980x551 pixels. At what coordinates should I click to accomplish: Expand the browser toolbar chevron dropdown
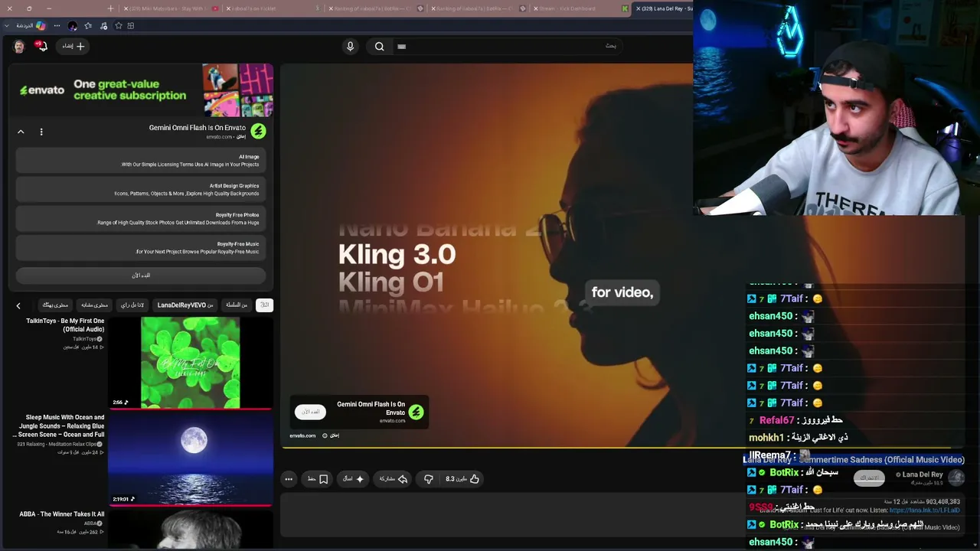(x=7, y=26)
